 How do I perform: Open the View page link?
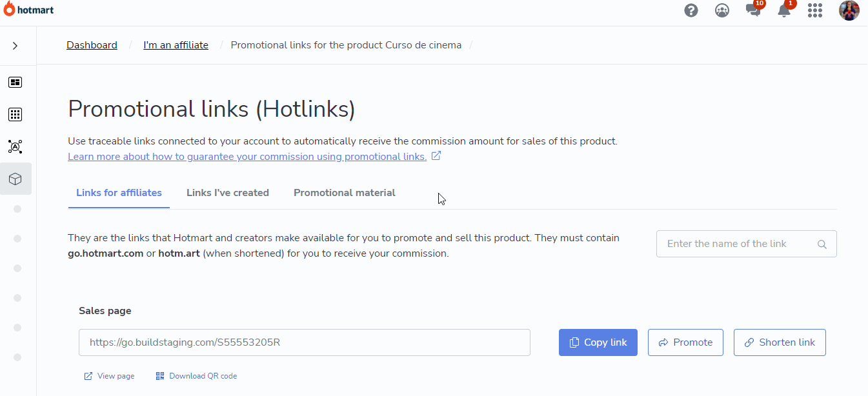[109, 376]
